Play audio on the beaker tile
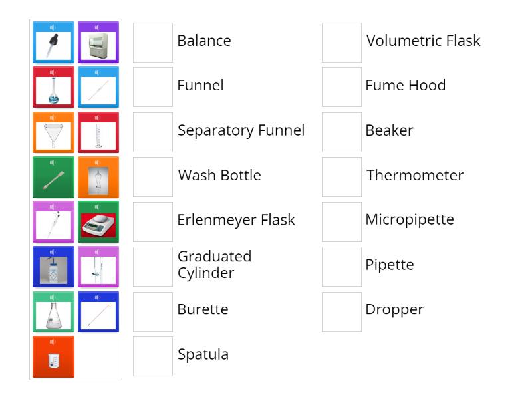 coord(53,340)
